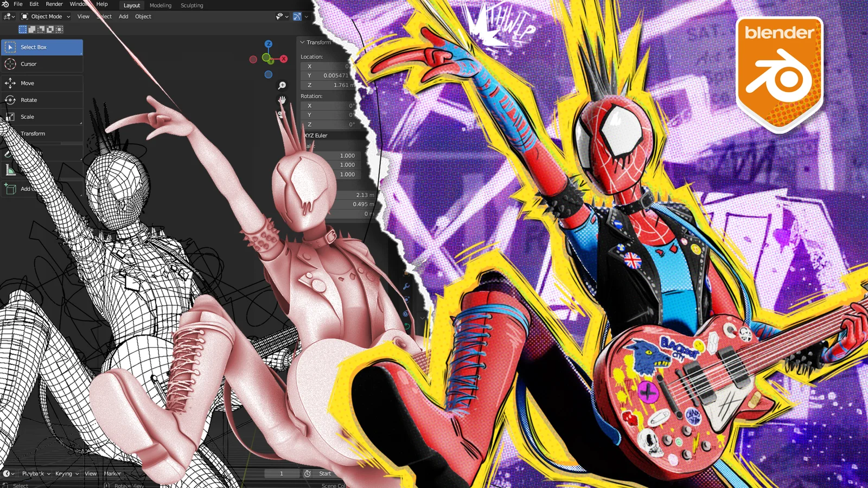This screenshot has width=868, height=488.
Task: Click the Add menu in viewport header
Action: [124, 17]
